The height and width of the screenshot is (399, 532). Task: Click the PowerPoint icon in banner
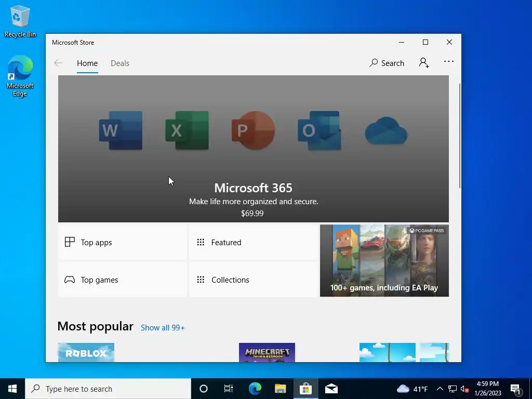coord(253,130)
